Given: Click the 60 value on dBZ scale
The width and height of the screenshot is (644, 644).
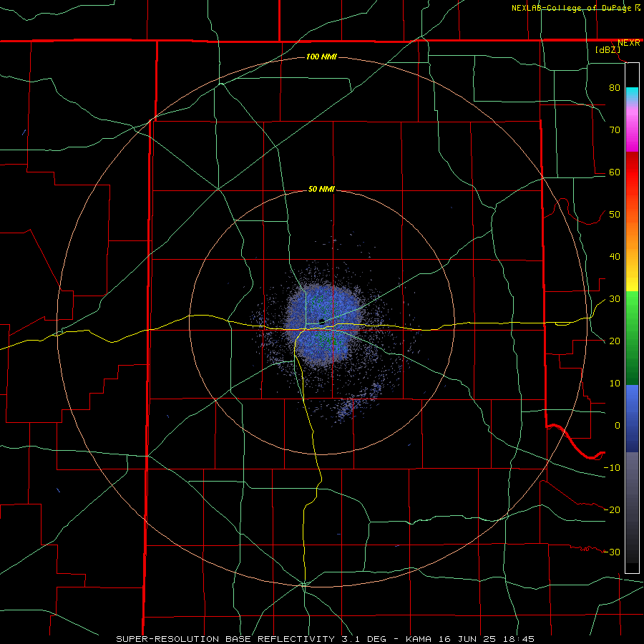Looking at the screenshot, I should pos(615,172).
